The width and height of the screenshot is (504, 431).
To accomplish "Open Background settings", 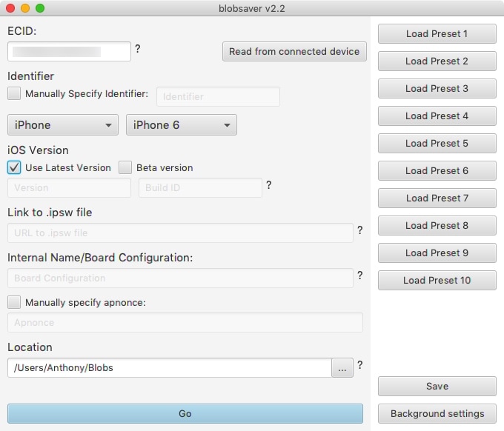I will pyautogui.click(x=437, y=414).
